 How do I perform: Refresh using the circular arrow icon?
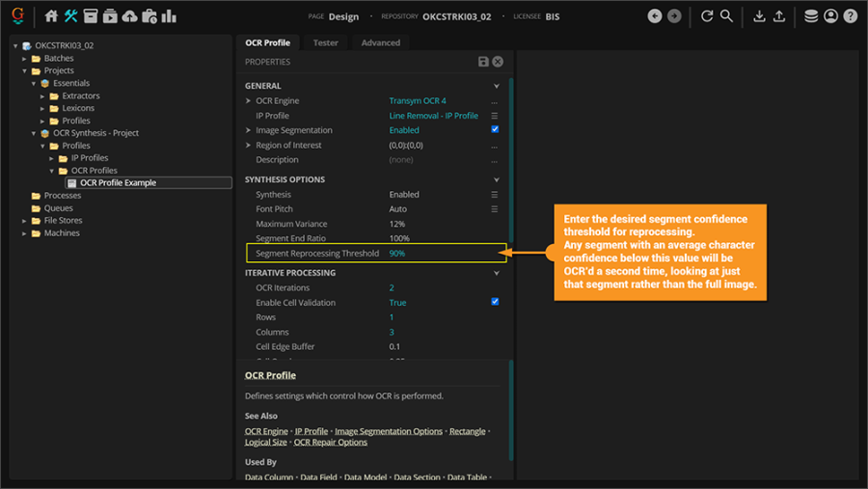pyautogui.click(x=707, y=16)
